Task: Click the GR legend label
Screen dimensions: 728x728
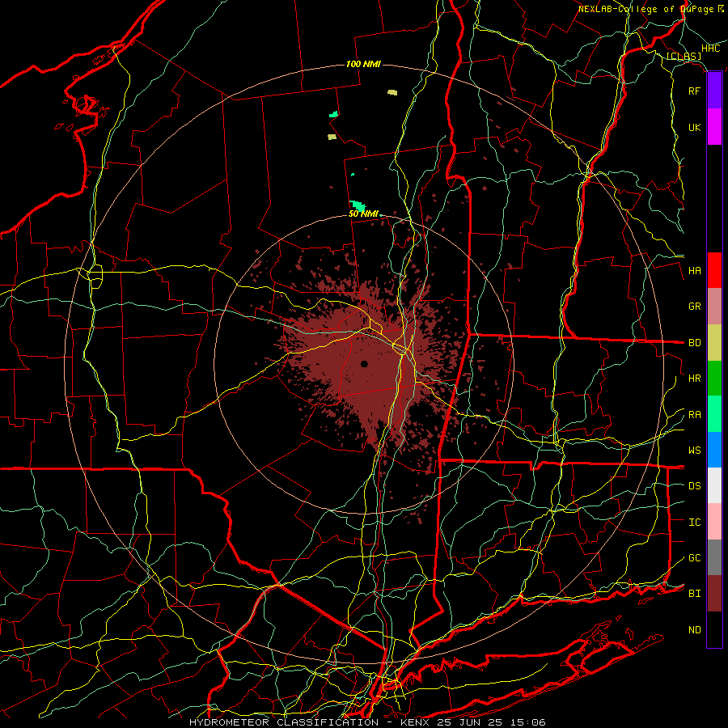Action: pos(694,307)
